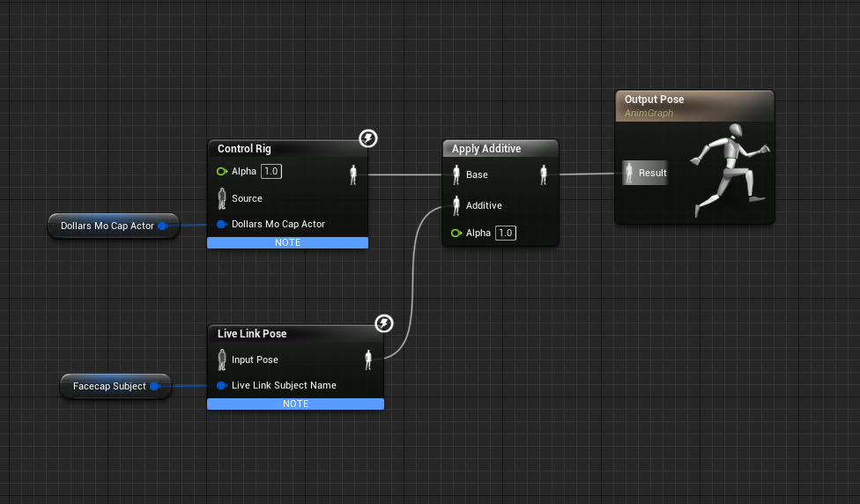Click the NOTE bar under Control Rig node
This screenshot has height=504, width=860.
[x=287, y=243]
